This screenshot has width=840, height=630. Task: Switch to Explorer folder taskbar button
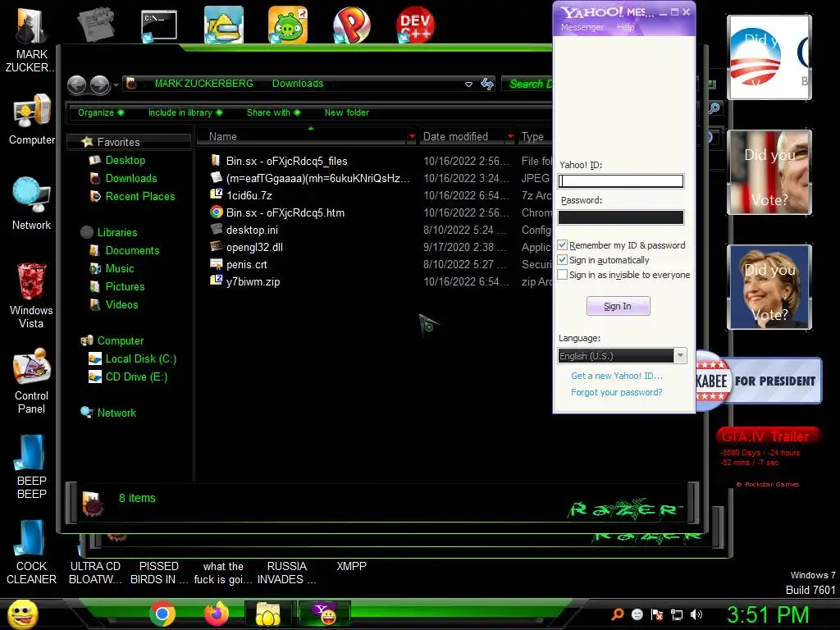tap(268, 614)
